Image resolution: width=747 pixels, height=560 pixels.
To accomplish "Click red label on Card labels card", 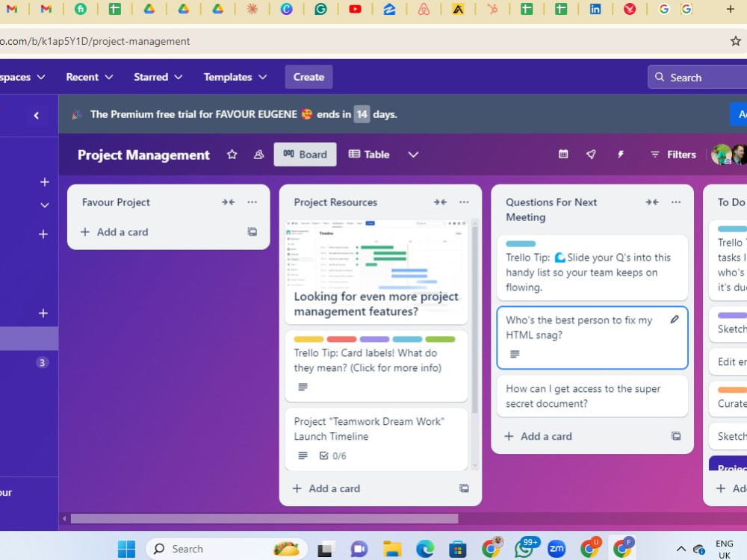I will [x=341, y=339].
